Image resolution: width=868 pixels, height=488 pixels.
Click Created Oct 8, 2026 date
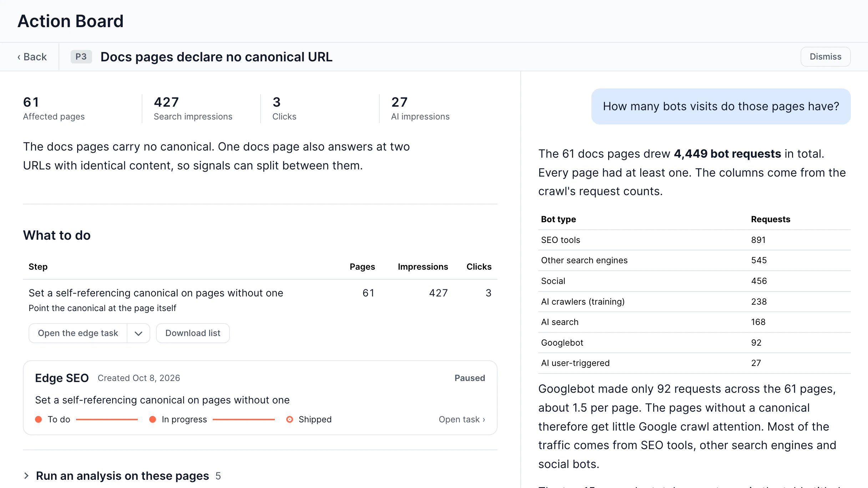coord(139,378)
